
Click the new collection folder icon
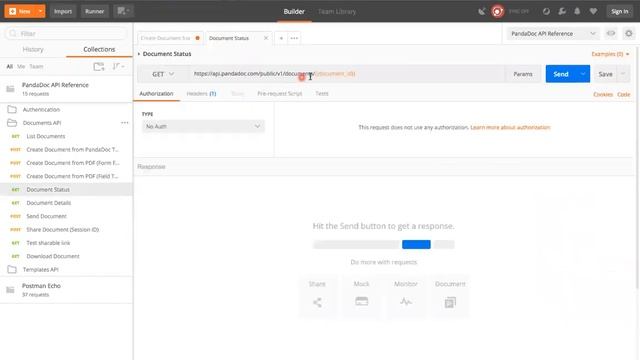pos(99,67)
